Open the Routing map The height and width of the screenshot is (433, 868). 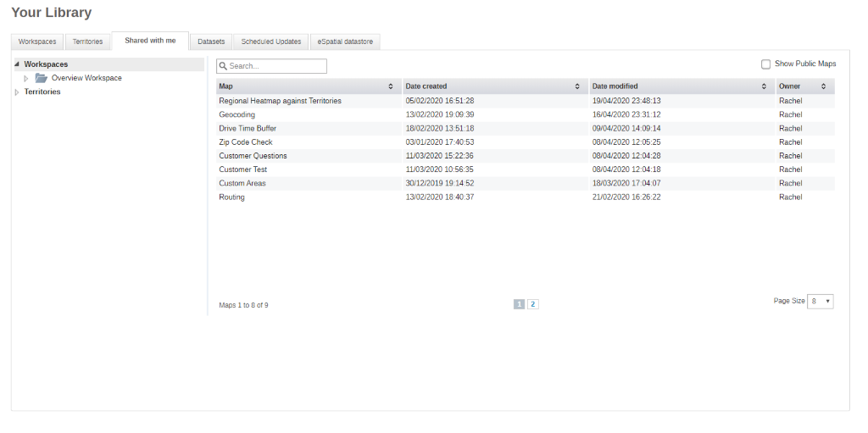[x=231, y=197]
